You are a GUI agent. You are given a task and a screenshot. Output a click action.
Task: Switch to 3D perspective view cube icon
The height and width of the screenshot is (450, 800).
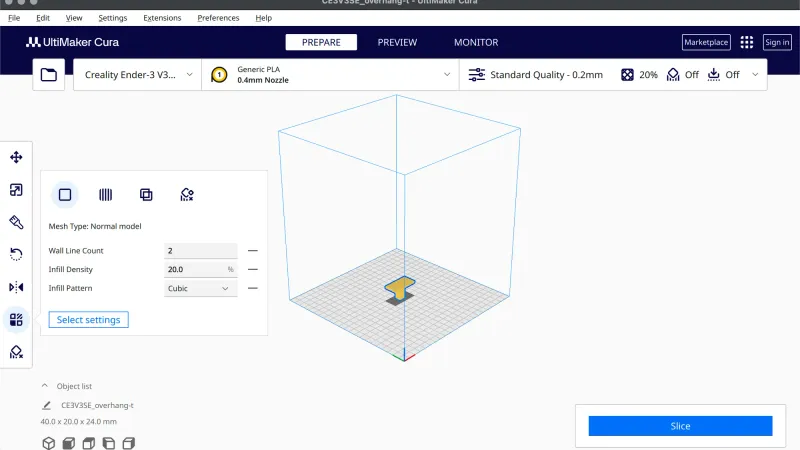tap(48, 443)
